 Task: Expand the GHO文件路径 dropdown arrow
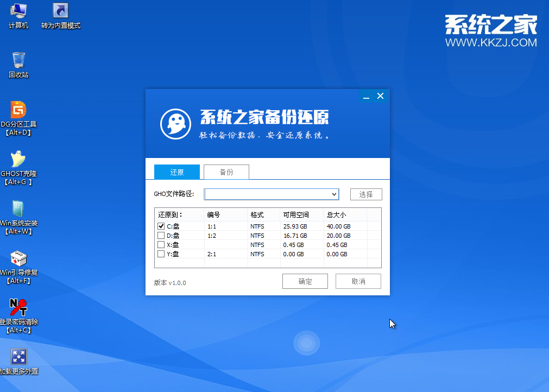[335, 194]
